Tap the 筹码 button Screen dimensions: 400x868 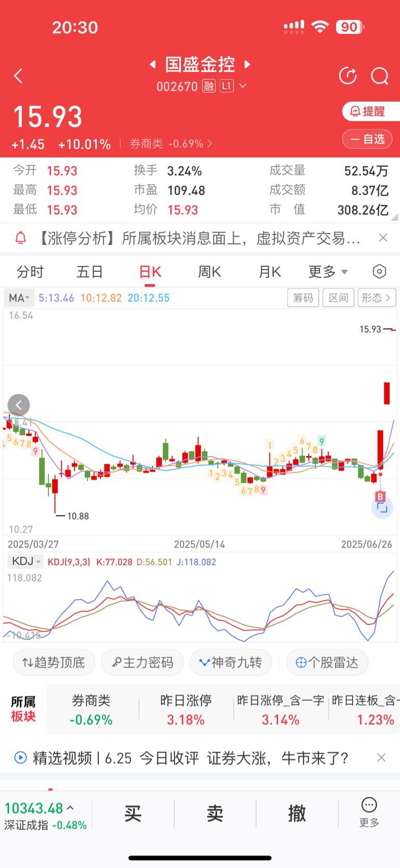pyautogui.click(x=303, y=298)
